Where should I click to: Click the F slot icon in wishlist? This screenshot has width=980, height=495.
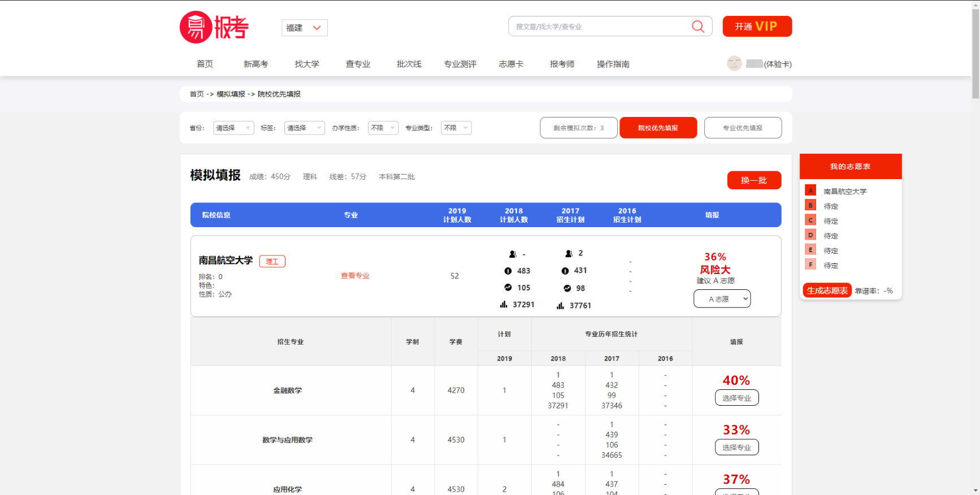[x=810, y=264]
